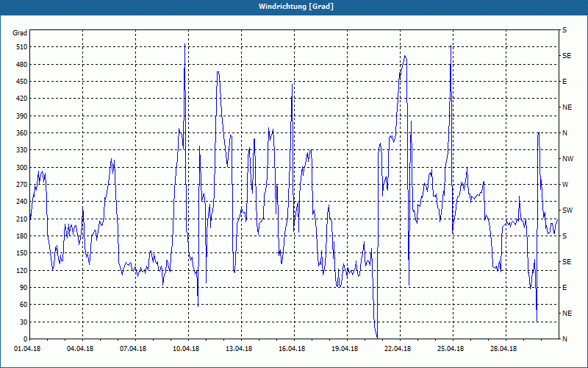The height and width of the screenshot is (368, 588).
Task: Click the 480 value on the left axis
Action: 22,65
